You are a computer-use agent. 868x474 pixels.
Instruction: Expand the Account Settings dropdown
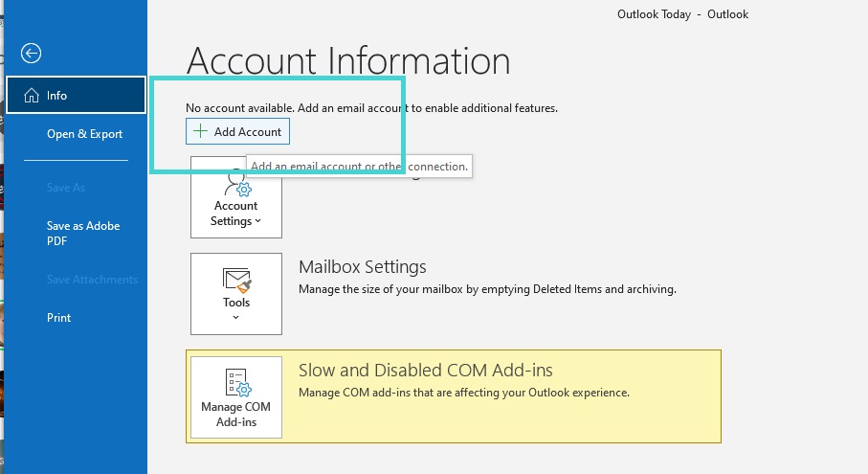coord(236,197)
